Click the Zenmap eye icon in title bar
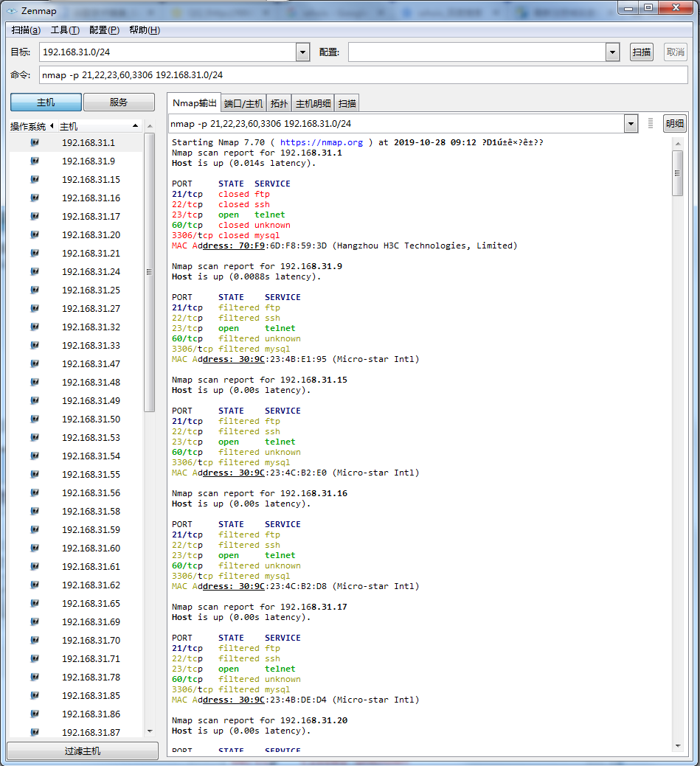 click(x=12, y=11)
